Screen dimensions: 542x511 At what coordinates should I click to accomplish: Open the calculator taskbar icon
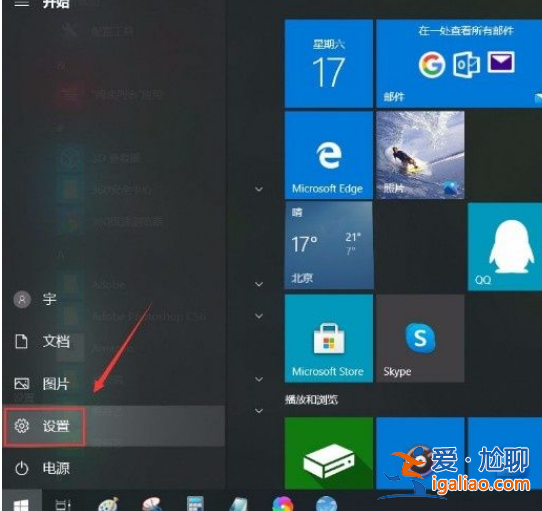[195, 503]
